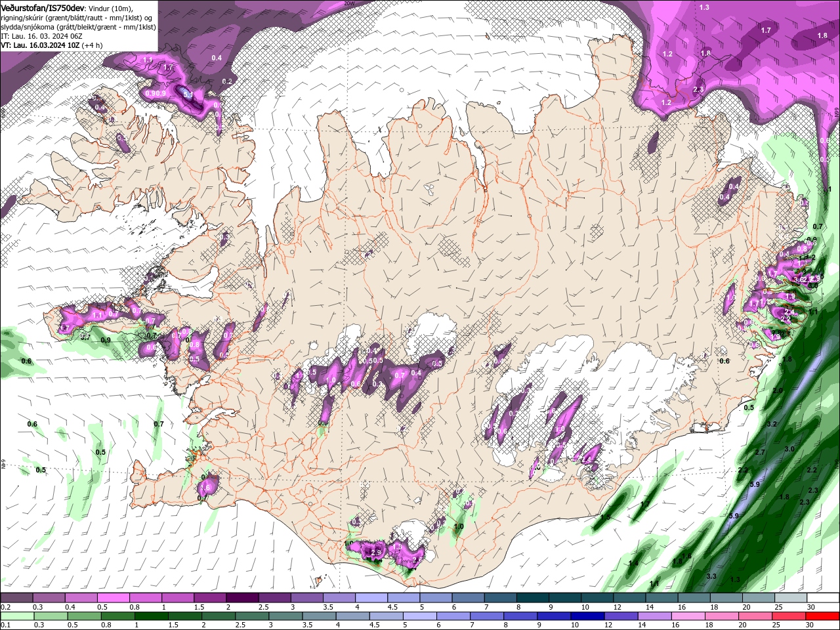This screenshot has height=630, width=840.
Task: Select the white swatch ending the top row
Action: click(824, 598)
